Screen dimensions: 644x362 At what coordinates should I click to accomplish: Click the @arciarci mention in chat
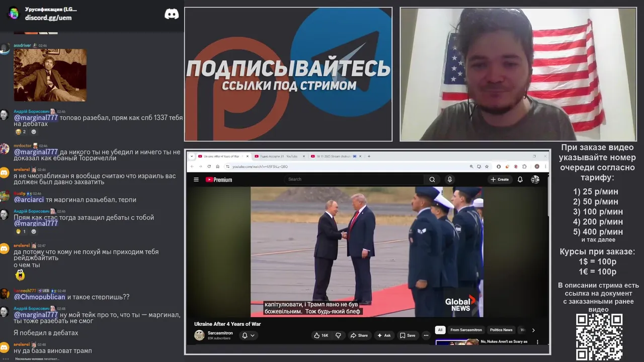(x=29, y=200)
